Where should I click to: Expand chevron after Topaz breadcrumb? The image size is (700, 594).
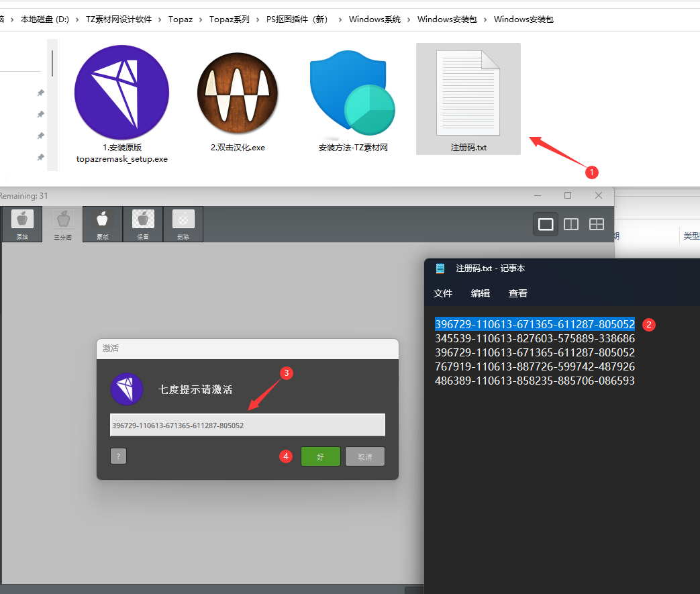tap(201, 19)
